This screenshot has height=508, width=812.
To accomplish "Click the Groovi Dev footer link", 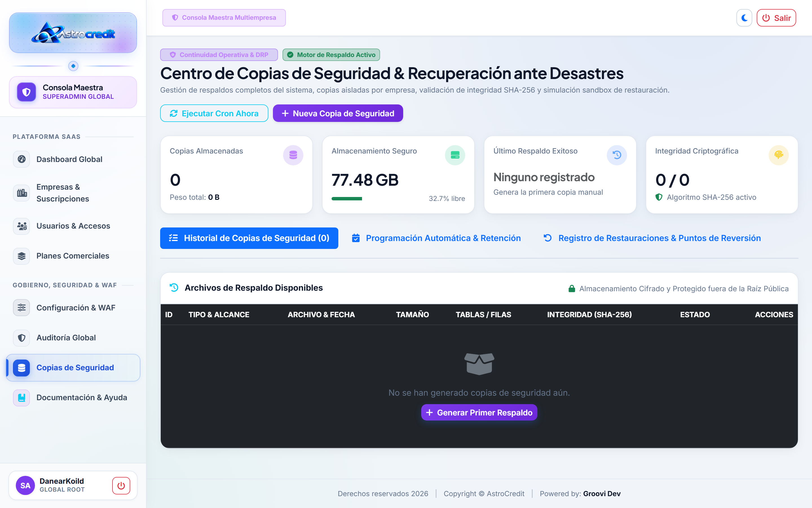I will [x=602, y=494].
